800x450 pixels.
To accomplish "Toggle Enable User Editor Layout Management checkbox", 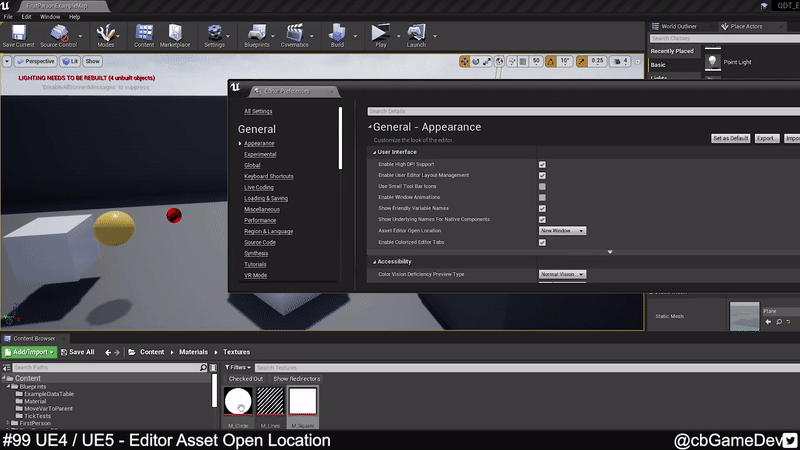I will (542, 176).
